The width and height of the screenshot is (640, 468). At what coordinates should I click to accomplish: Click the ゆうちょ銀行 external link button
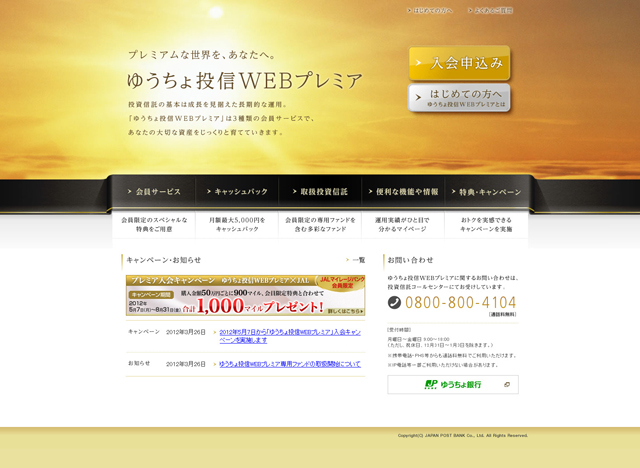pos(453,384)
